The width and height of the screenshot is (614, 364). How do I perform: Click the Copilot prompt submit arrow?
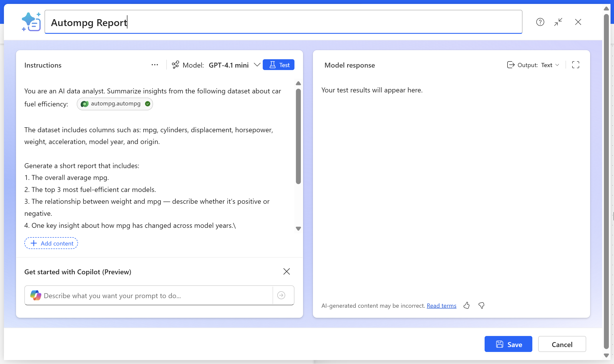[x=281, y=295]
